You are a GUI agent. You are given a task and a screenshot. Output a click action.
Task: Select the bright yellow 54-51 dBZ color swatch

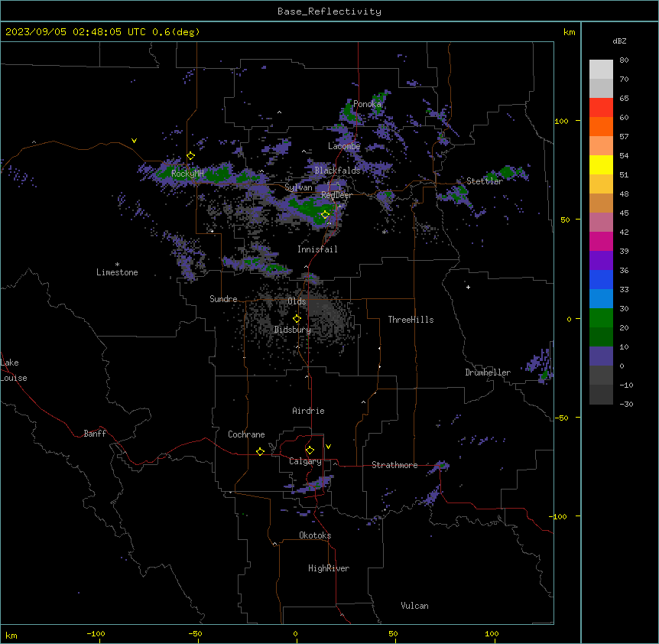tap(601, 164)
